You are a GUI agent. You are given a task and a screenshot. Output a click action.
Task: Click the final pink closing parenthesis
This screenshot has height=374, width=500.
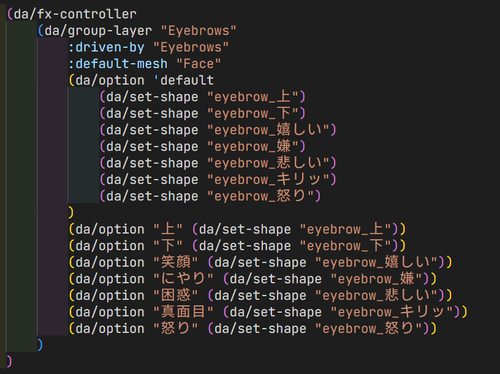pos(9,361)
